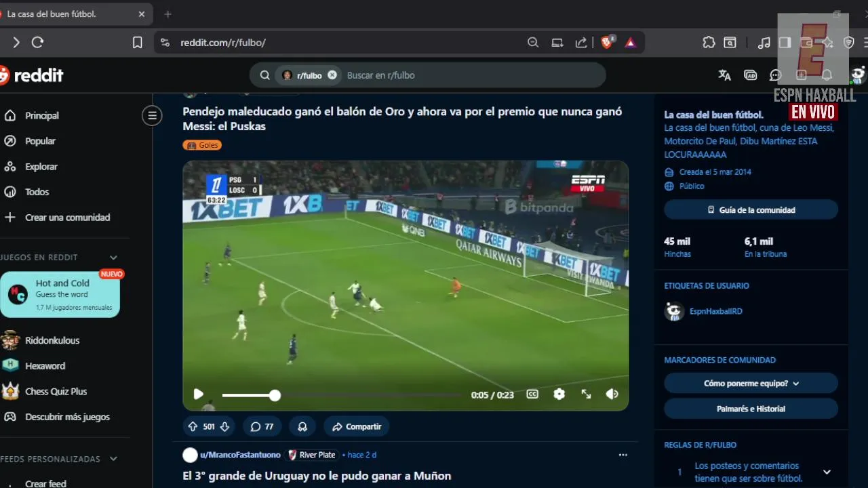This screenshot has height=488, width=868.
Task: Open user u/MrancoFastantuono profile
Action: click(x=240, y=455)
